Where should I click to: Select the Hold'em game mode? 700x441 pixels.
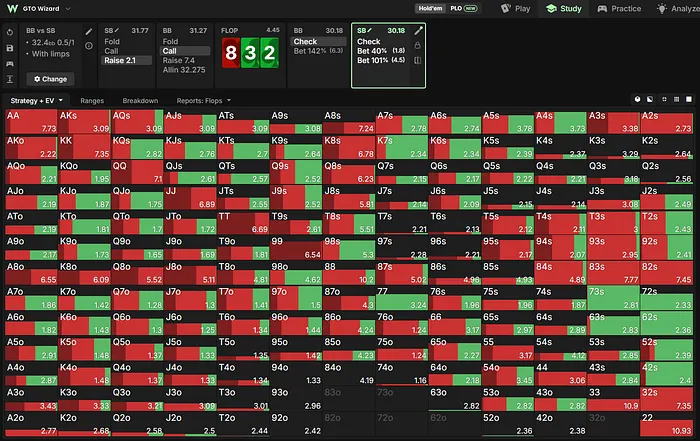[430, 8]
